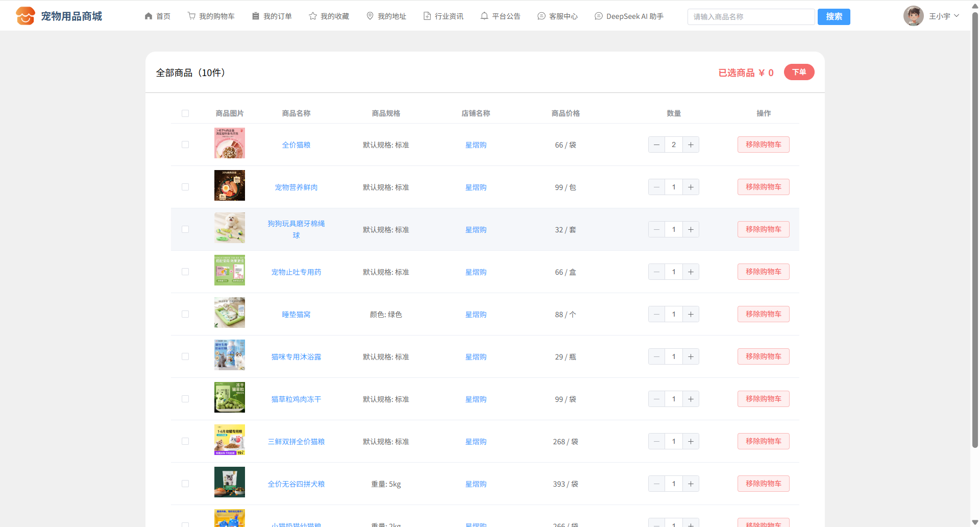
Task: Open customer service chat icon
Action: 542,16
